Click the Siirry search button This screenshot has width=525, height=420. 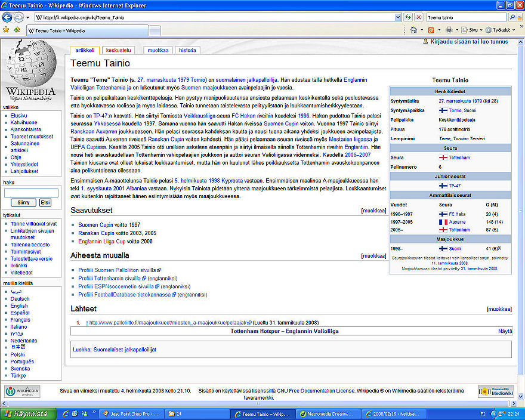pyautogui.click(x=23, y=202)
